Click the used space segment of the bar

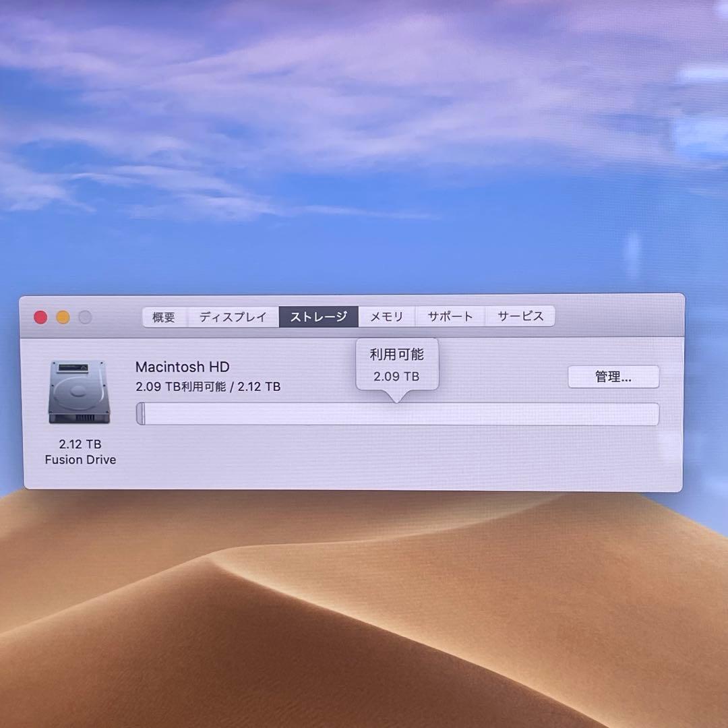[x=141, y=414]
